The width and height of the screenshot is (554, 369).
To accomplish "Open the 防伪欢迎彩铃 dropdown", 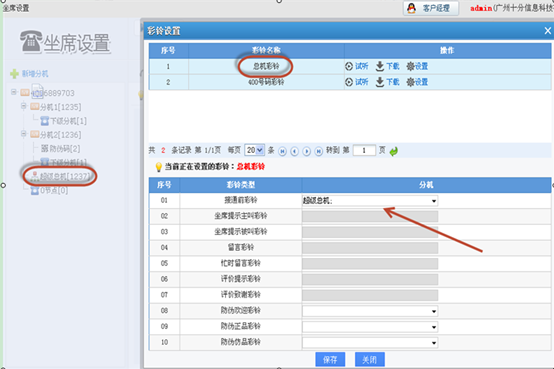I will [x=370, y=311].
